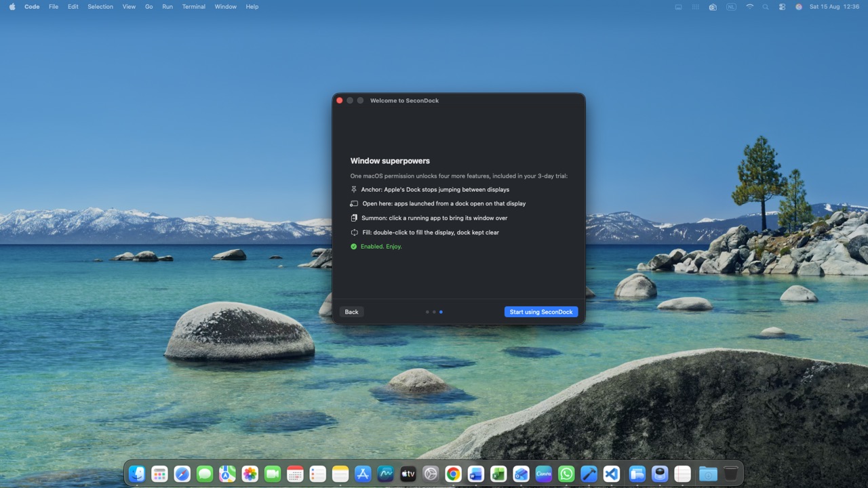Click the 'Window superpowers' heading

point(390,161)
